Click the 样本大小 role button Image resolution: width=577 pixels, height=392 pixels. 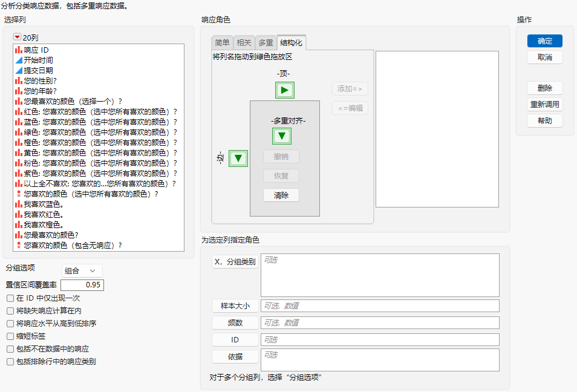pyautogui.click(x=235, y=306)
